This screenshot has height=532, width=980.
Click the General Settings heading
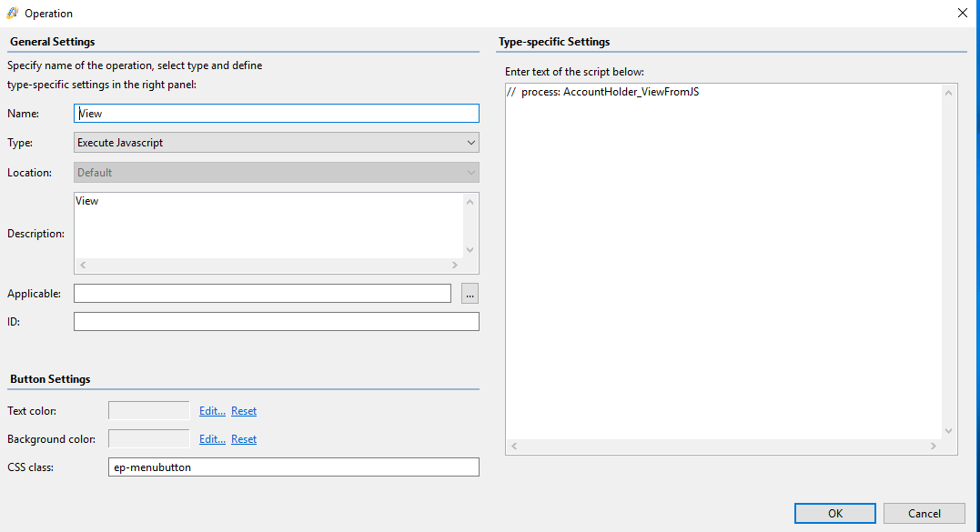(x=53, y=42)
